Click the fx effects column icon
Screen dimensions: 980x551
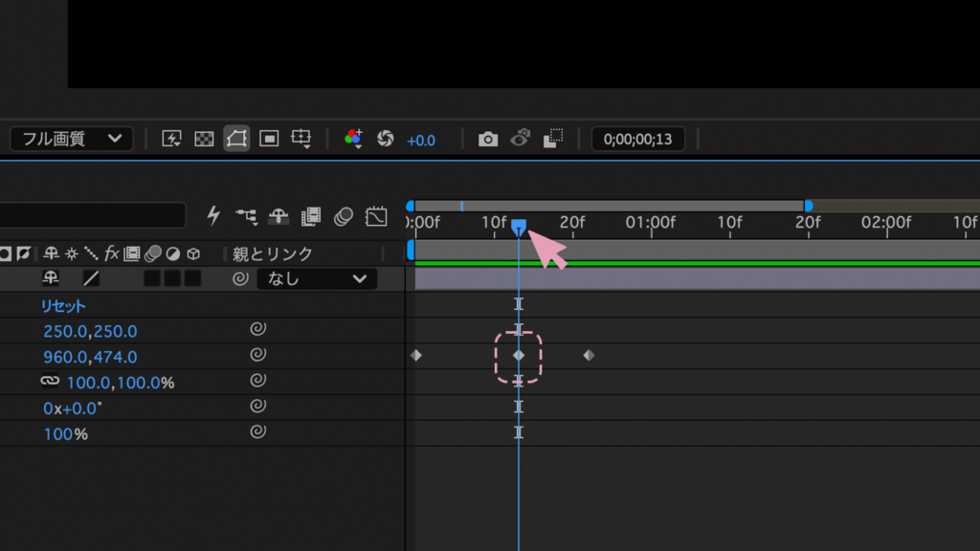point(111,253)
